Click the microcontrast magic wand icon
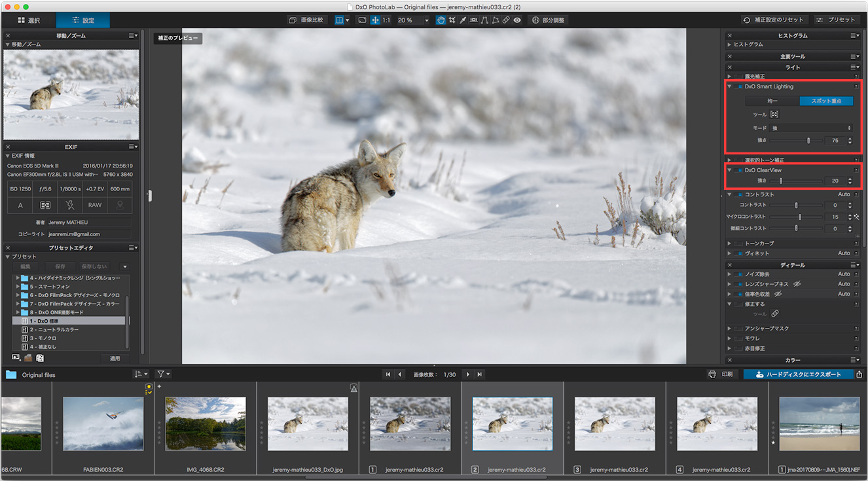This screenshot has height=481, width=868. pyautogui.click(x=856, y=217)
